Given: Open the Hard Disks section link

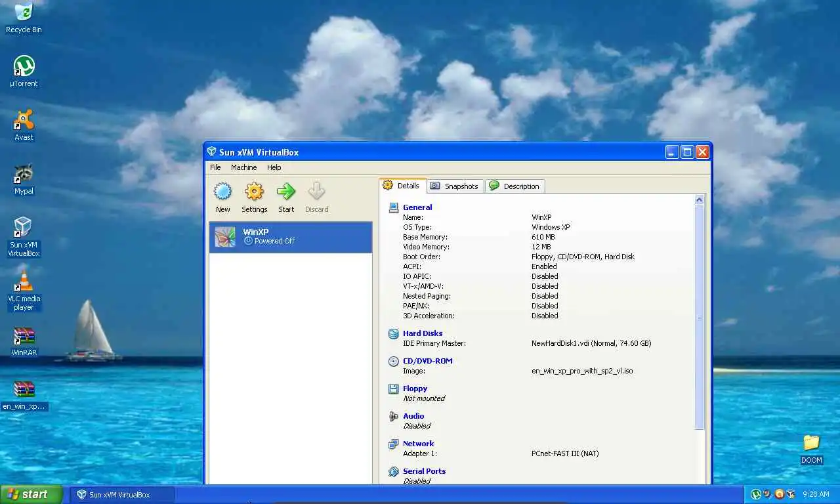Looking at the screenshot, I should 423,333.
